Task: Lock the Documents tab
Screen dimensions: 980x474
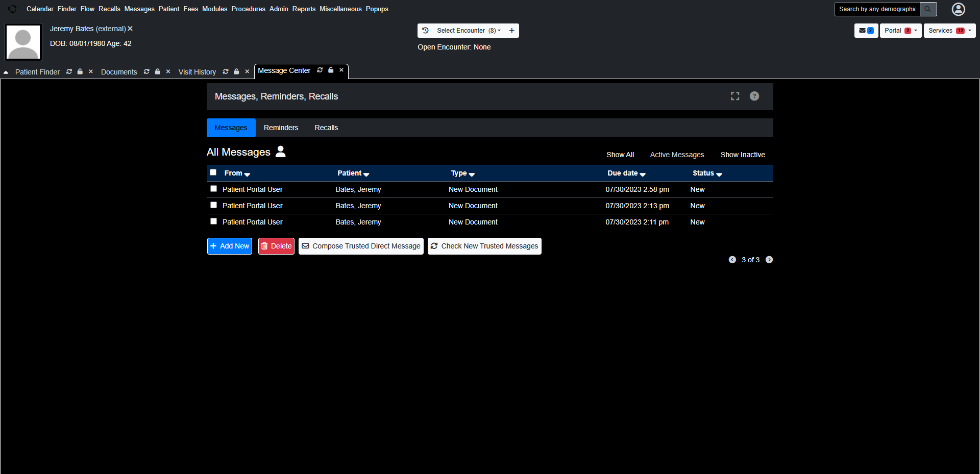Action: (x=158, y=71)
